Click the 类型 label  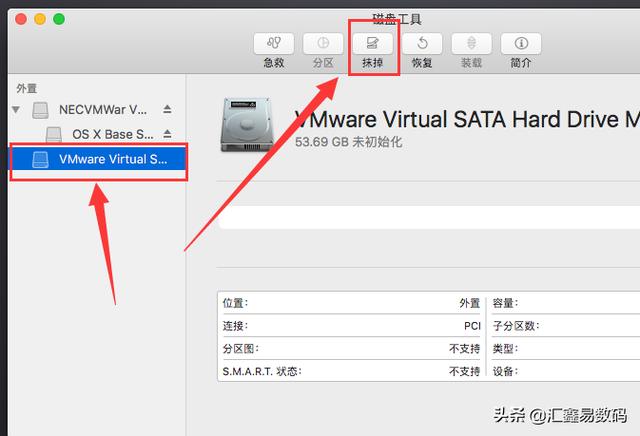point(505,349)
